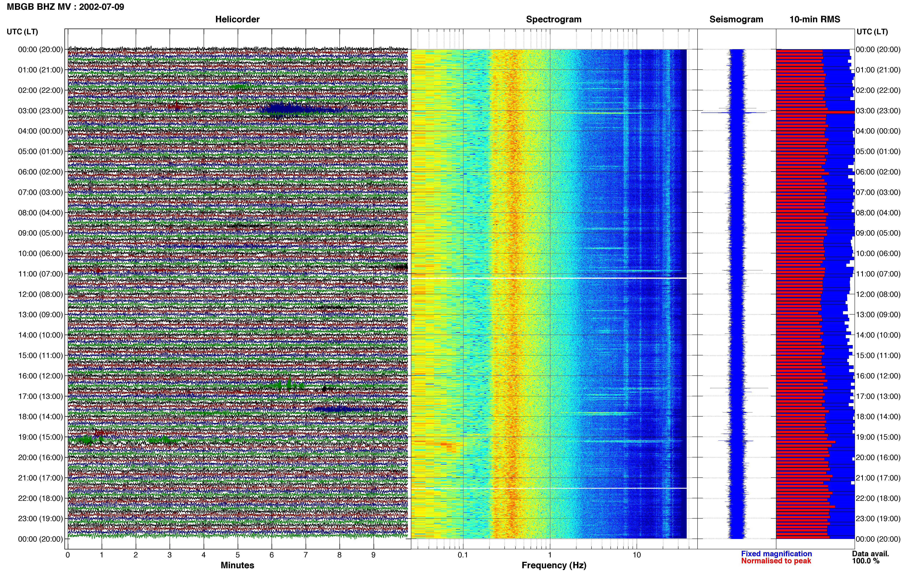Click the white data gap near 21:30 in spectrogram
The width and height of the screenshot is (924, 578).
click(549, 488)
